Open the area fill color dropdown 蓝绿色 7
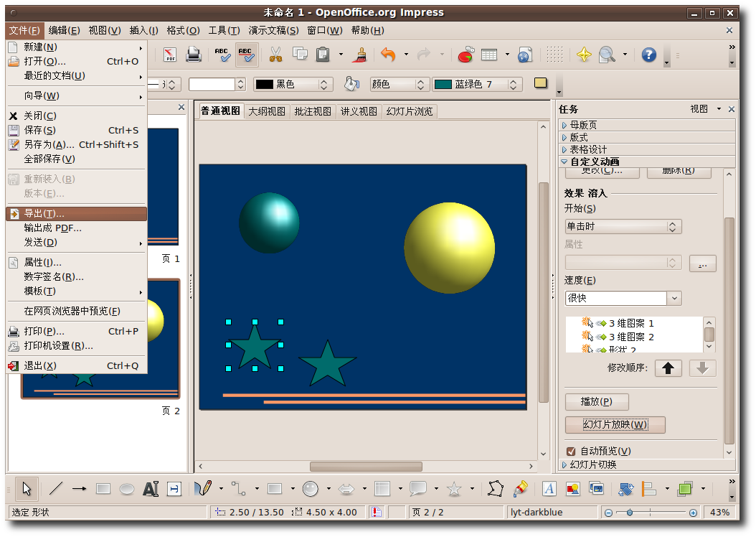756x537 pixels. coord(477,85)
